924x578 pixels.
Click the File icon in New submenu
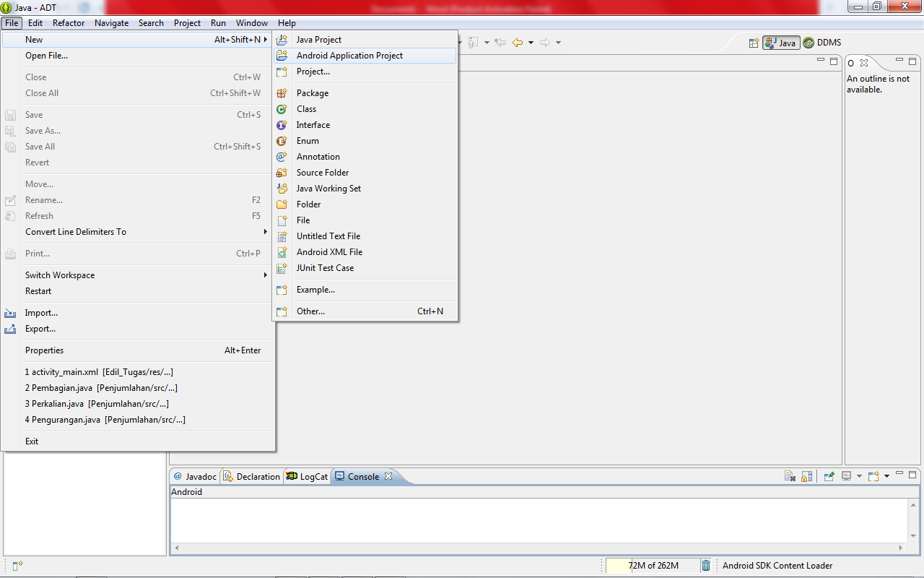point(282,220)
